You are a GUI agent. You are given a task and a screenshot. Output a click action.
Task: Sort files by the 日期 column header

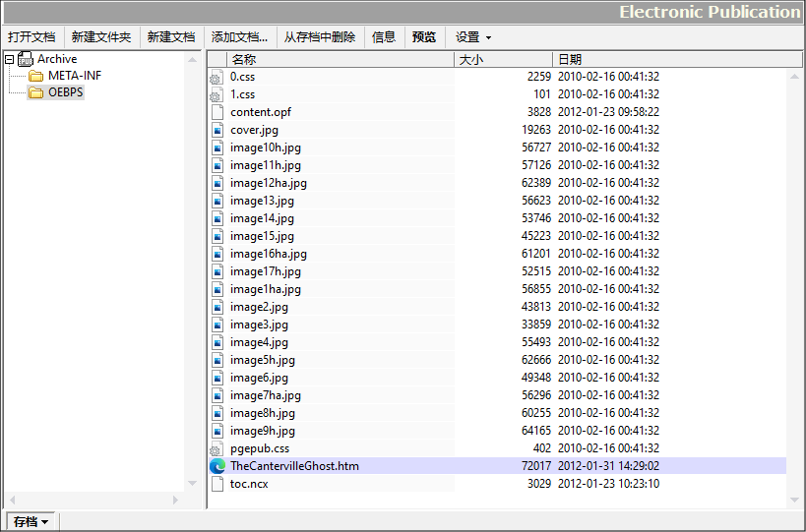677,60
